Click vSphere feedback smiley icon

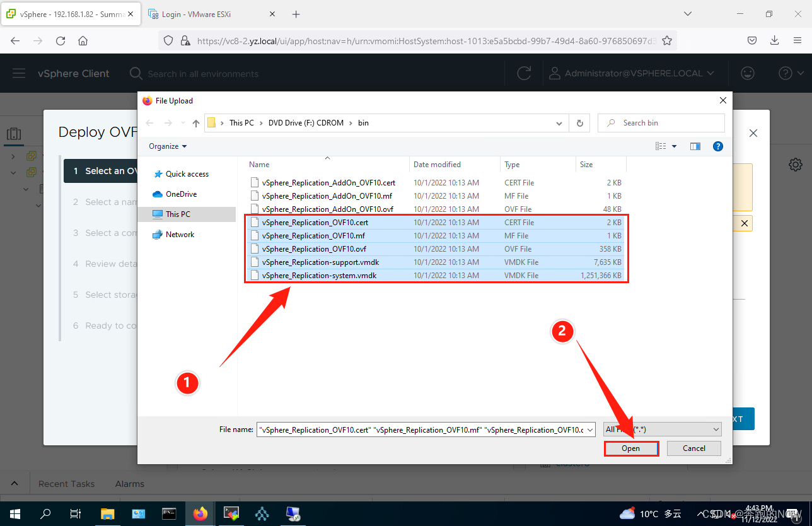tap(748, 74)
